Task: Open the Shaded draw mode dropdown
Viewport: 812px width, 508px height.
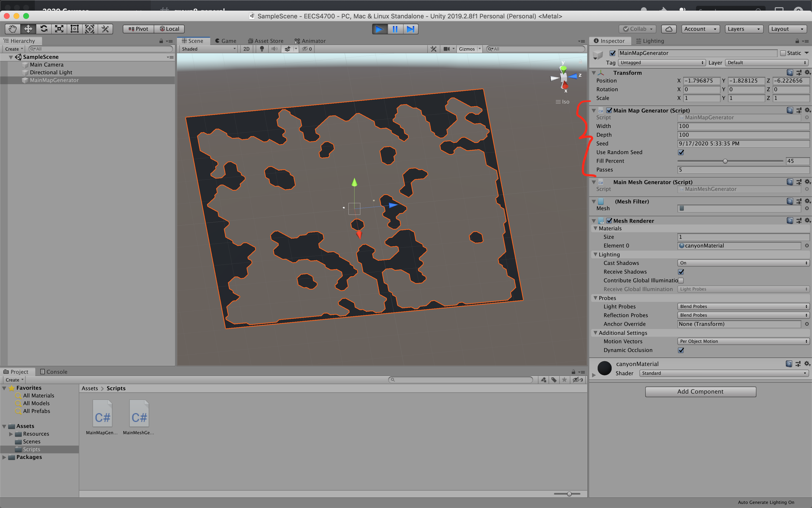Action: 208,49
